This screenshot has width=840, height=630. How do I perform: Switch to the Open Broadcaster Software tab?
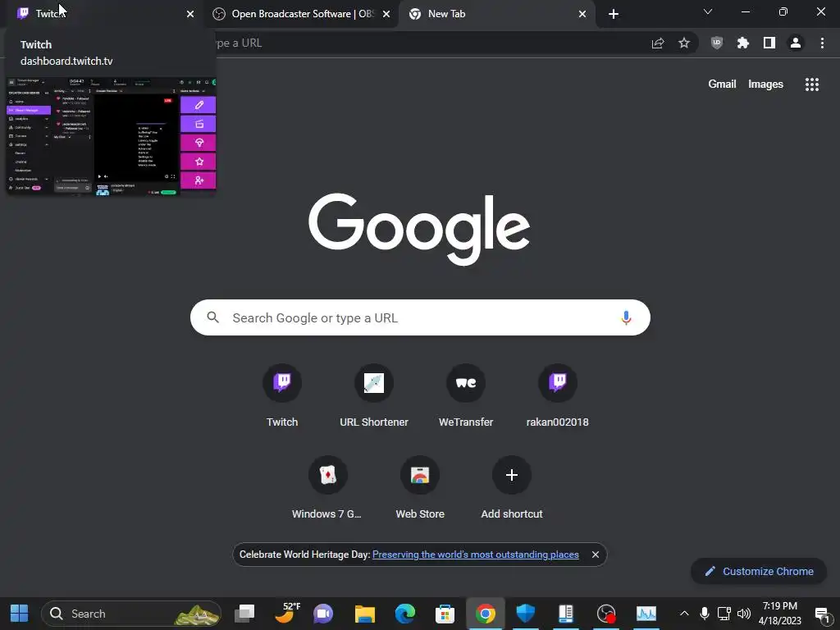point(303,14)
